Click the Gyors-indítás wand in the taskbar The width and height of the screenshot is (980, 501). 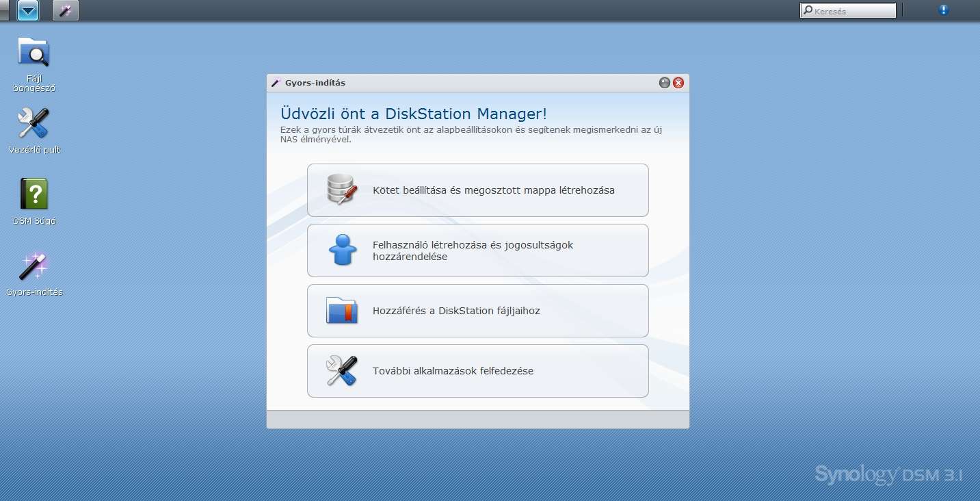pyautogui.click(x=66, y=10)
